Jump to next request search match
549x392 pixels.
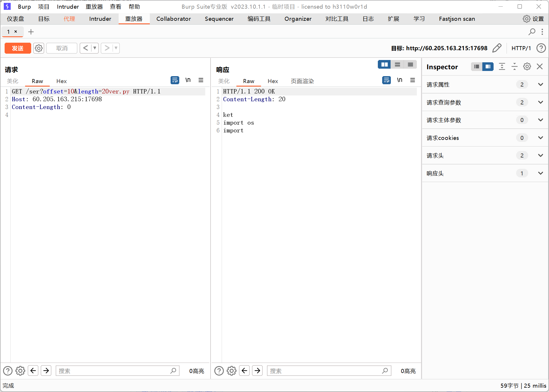tap(46, 370)
